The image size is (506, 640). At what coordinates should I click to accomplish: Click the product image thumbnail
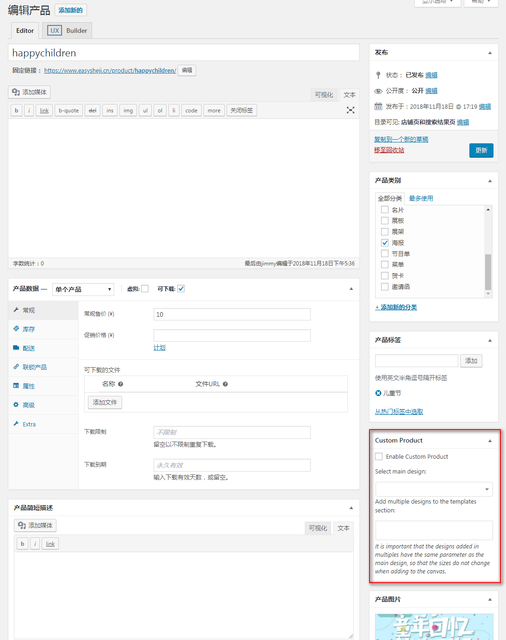[x=434, y=627]
